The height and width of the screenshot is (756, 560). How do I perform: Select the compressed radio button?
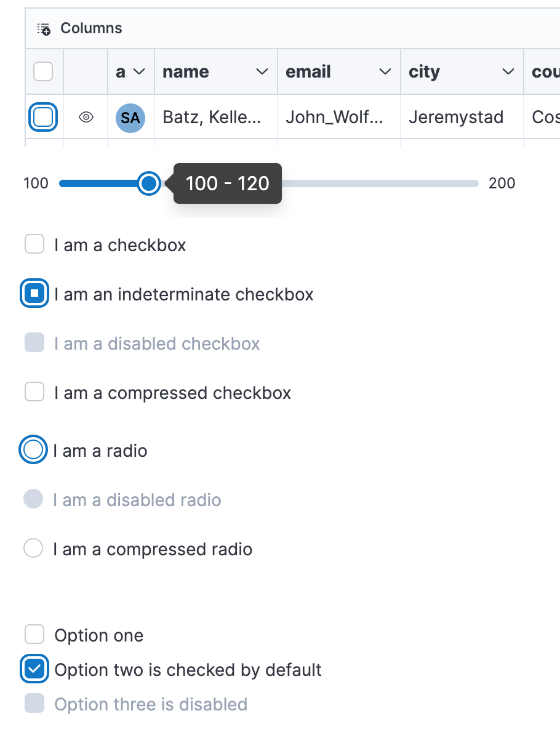(x=33, y=548)
